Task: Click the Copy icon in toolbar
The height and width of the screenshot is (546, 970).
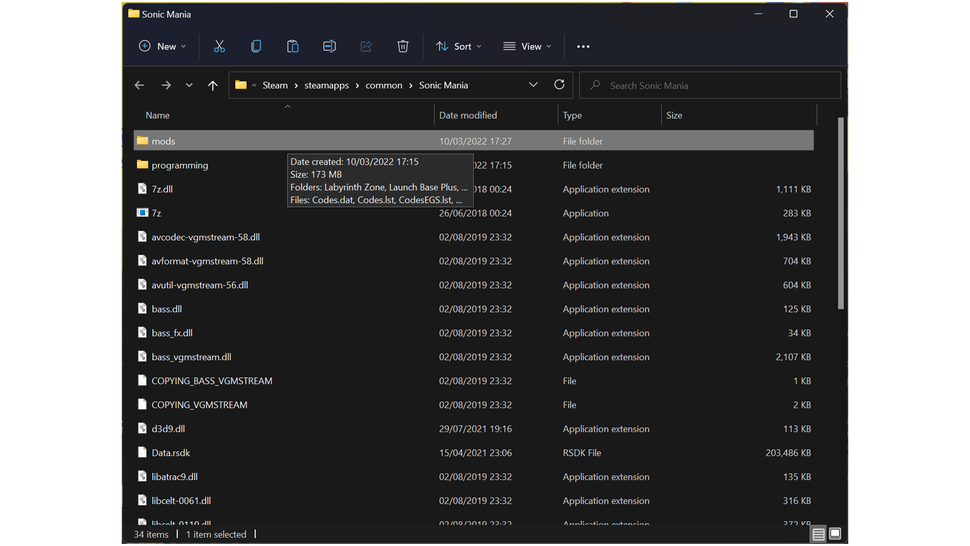Action: [255, 46]
